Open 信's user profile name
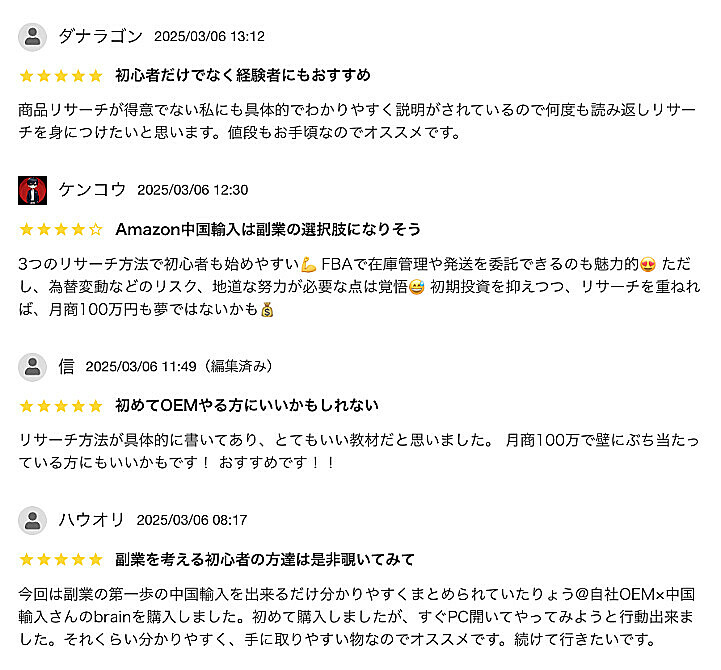Image resolution: width=721 pixels, height=670 pixels. point(66,367)
